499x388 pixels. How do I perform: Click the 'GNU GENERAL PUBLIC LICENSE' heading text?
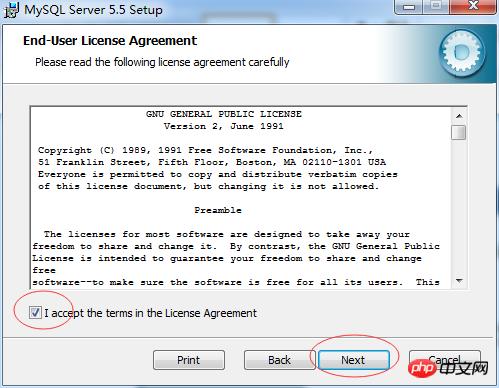224,114
